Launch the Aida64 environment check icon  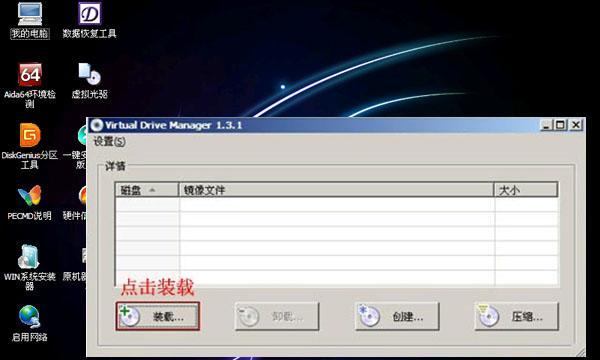(30, 85)
